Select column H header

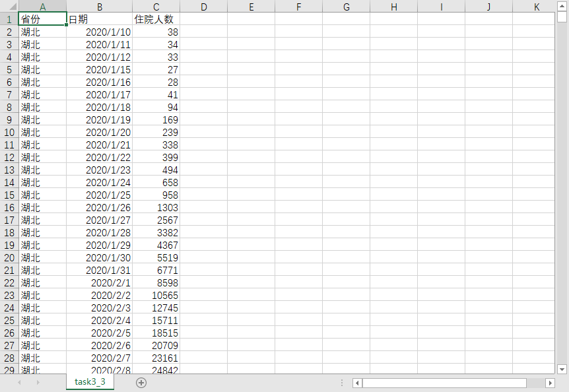[x=393, y=7]
